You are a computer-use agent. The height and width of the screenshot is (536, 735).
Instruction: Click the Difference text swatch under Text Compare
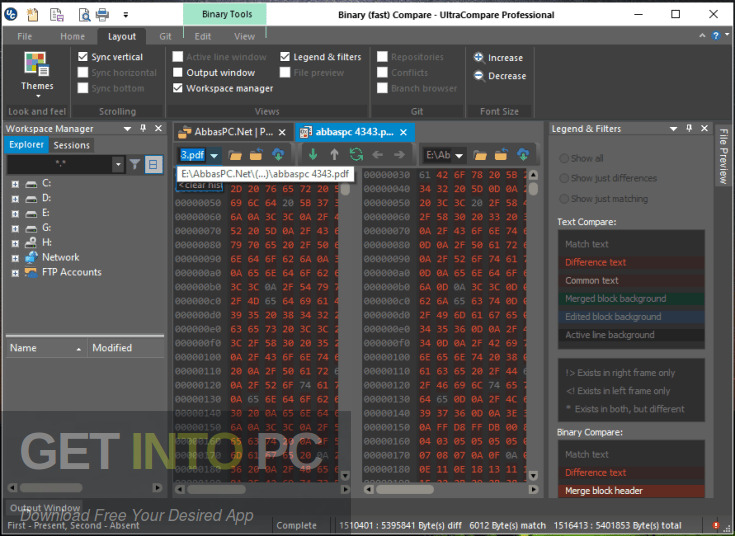[631, 263]
